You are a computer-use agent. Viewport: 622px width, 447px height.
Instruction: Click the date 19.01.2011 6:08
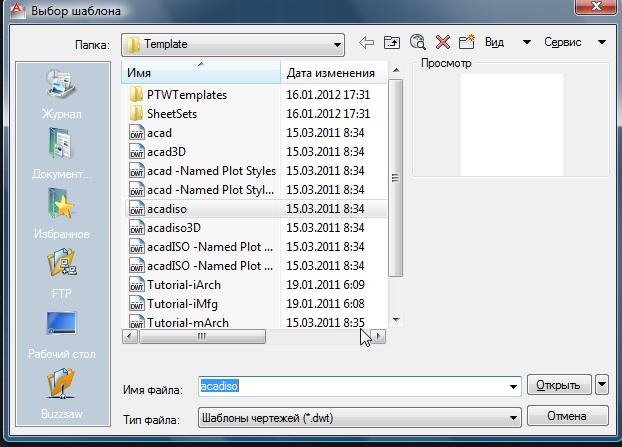pos(325,304)
